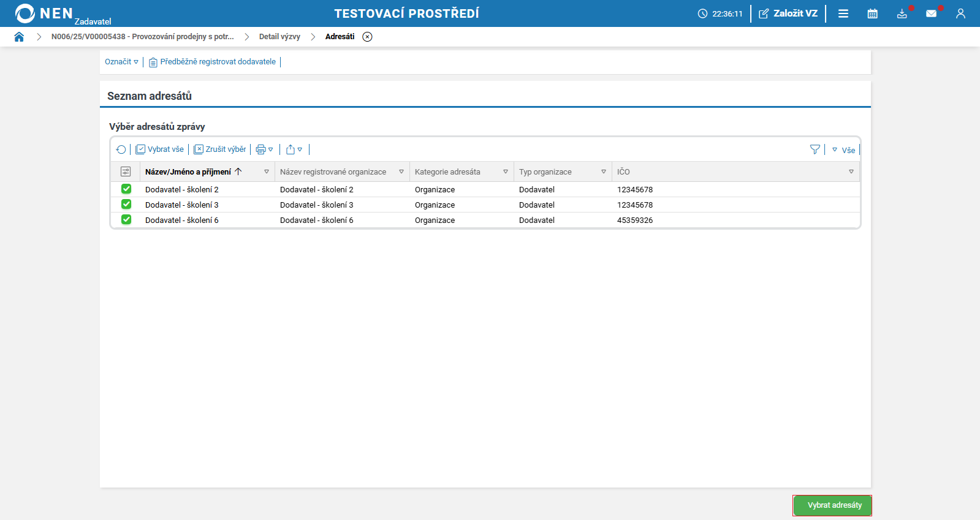Screen dimensions: 980x520
Task: Open the calendar icon in header
Action: [872, 13]
